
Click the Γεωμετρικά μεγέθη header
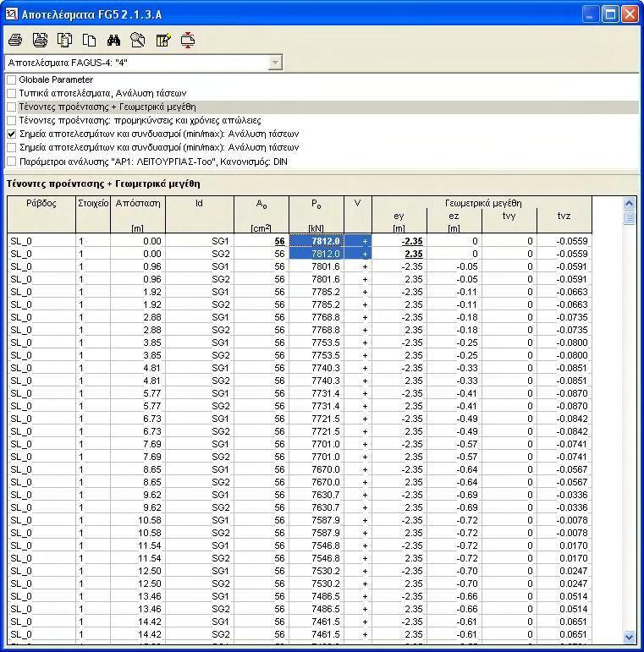pyautogui.click(x=482, y=203)
